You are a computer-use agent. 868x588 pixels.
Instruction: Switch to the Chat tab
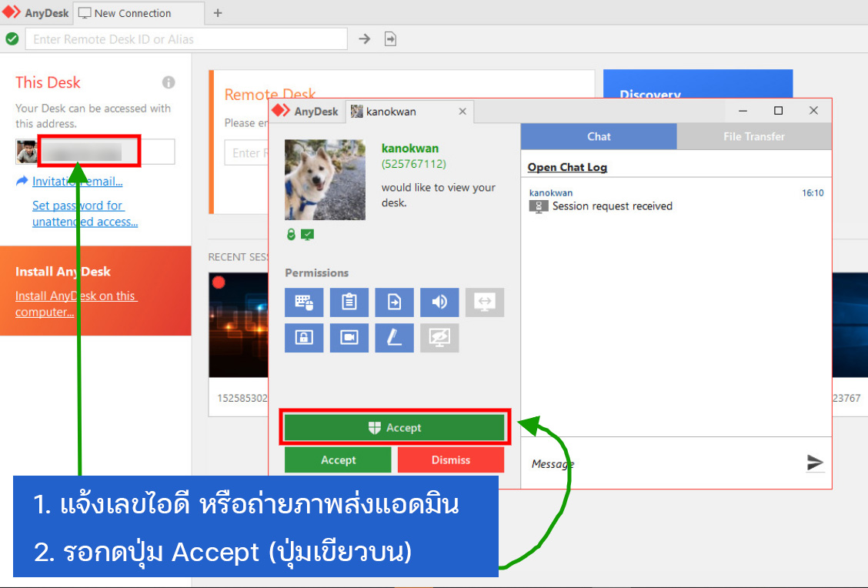[599, 136]
